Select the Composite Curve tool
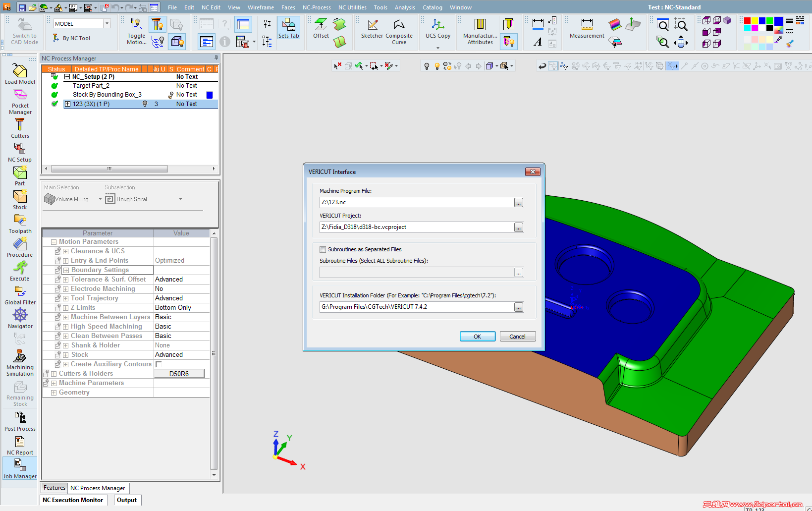 point(399,32)
